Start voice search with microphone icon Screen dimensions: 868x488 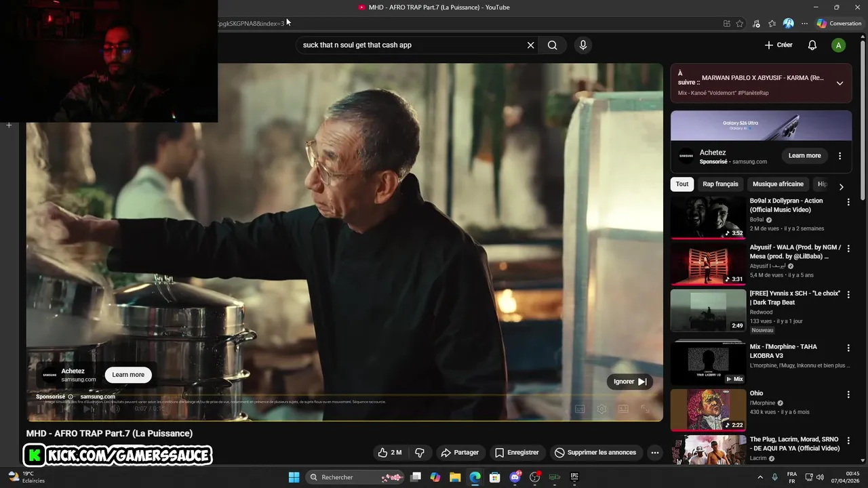tap(583, 45)
